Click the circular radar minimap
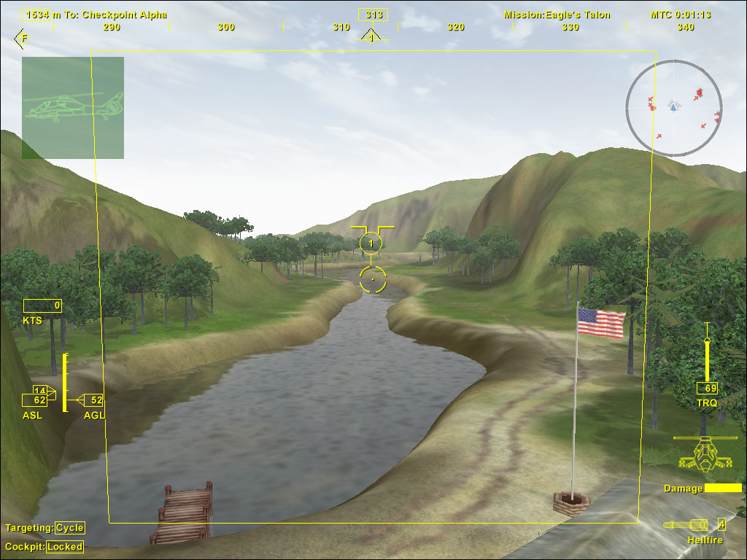This screenshot has width=747, height=560. coord(673,108)
